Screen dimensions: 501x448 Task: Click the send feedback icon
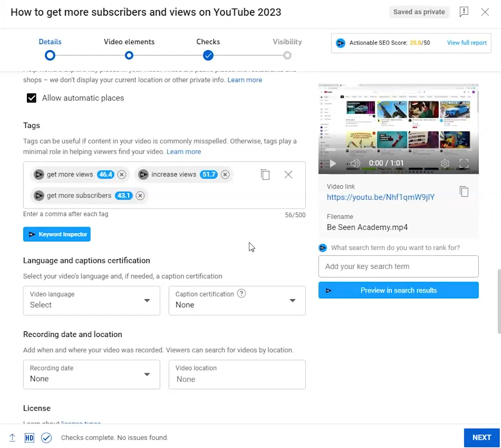(464, 12)
